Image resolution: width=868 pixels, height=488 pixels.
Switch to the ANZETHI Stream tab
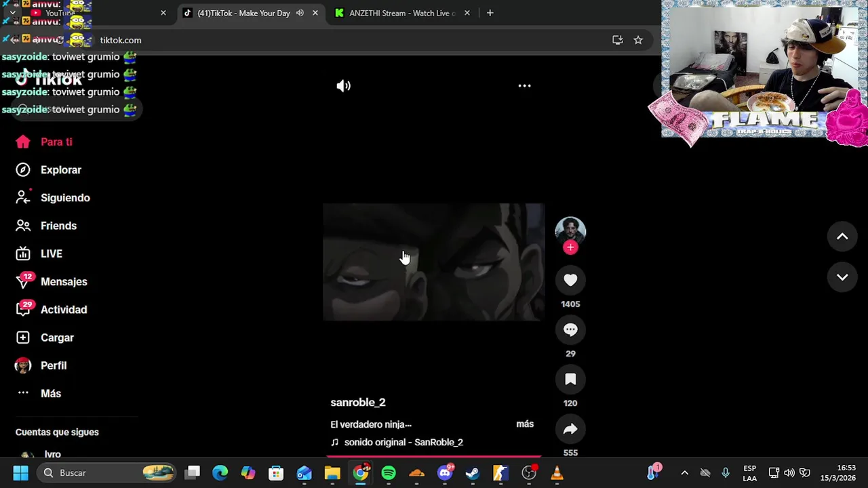tap(402, 13)
